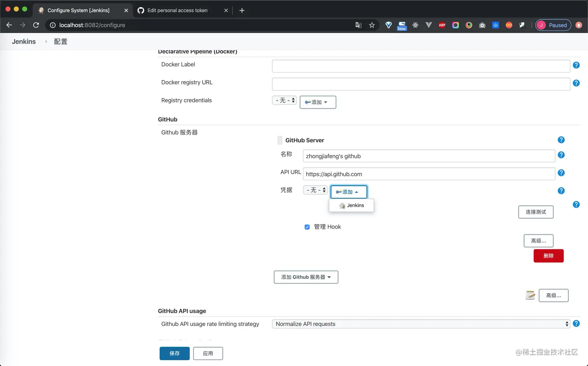
Task: Open the React Developer Tools extension
Action: (x=415, y=25)
